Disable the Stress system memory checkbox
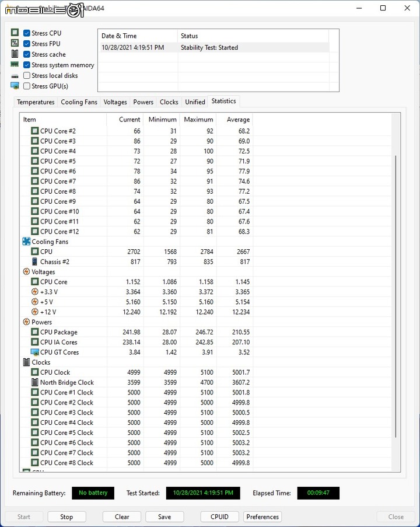 [27, 65]
